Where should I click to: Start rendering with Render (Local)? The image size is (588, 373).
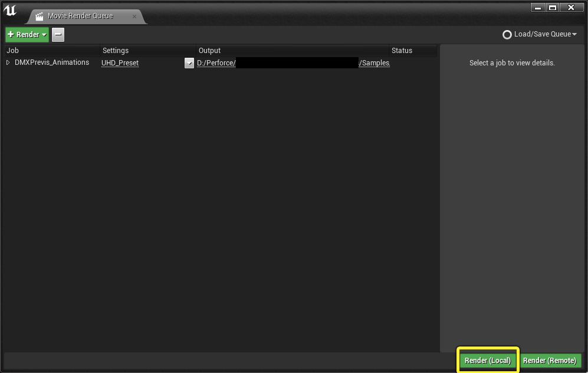[487, 360]
